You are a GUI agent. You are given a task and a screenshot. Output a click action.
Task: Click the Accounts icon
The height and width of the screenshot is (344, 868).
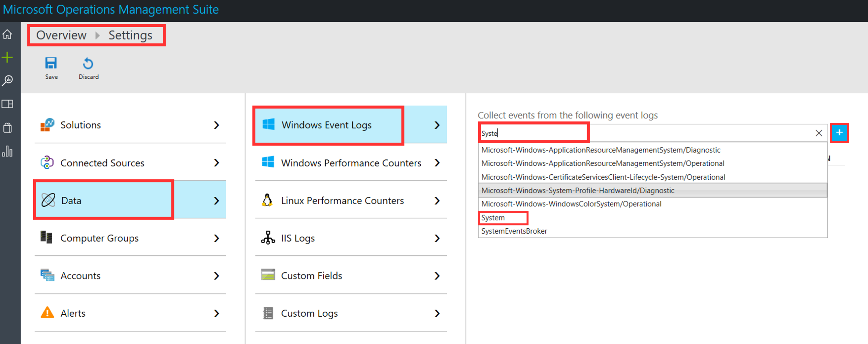point(47,275)
